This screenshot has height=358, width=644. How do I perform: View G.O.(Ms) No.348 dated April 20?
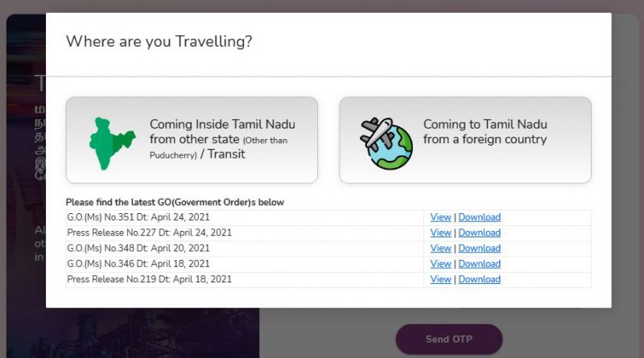[x=440, y=248]
